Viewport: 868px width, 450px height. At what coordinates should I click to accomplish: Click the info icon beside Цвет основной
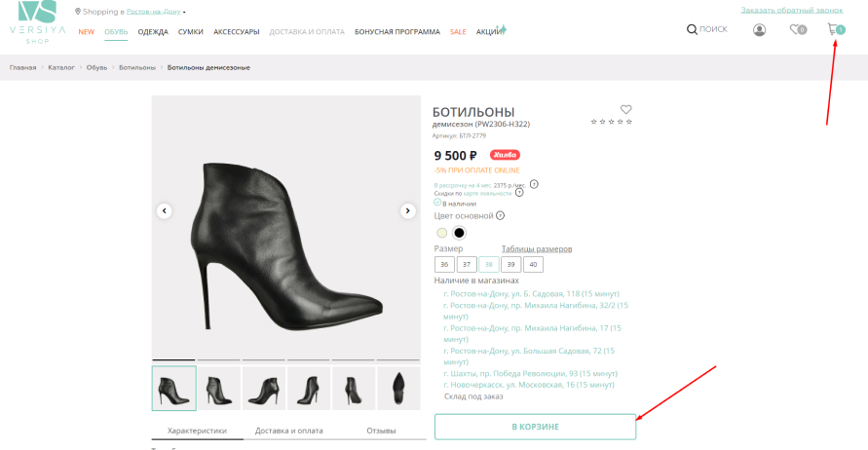pos(501,215)
